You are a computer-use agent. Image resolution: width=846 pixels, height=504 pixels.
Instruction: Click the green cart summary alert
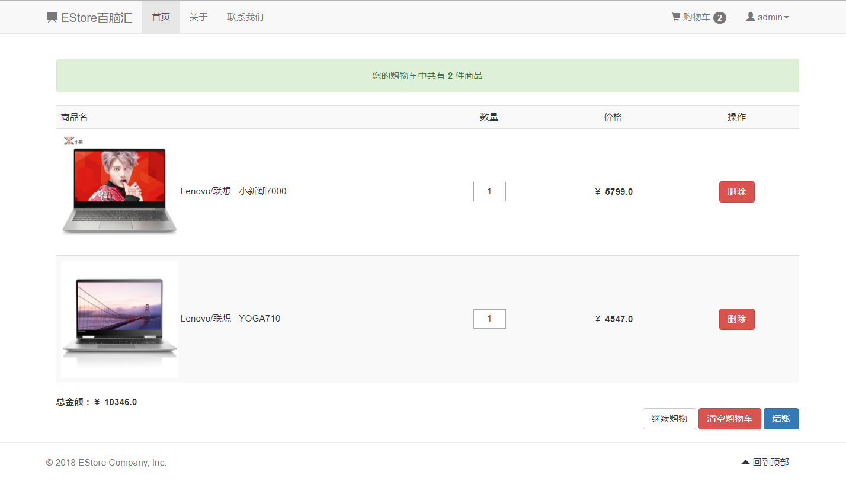428,76
